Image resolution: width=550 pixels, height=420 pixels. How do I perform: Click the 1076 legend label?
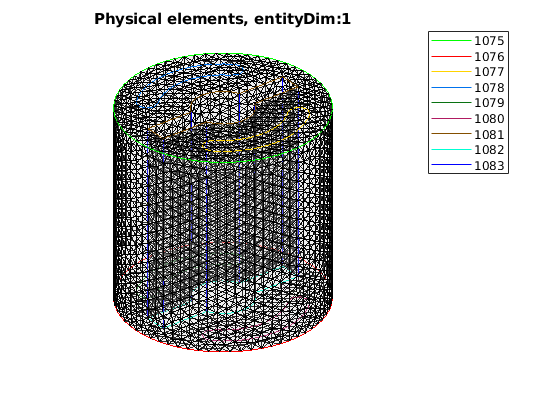[489, 57]
